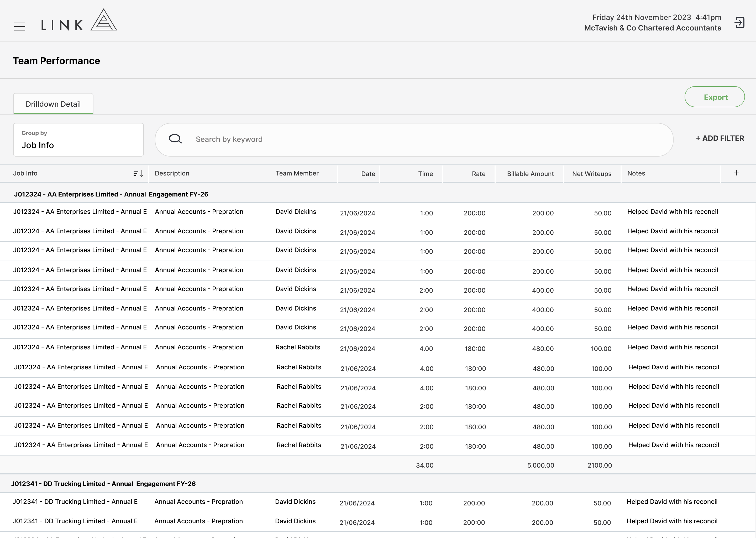The image size is (756, 538).
Task: Click the Team Performance page title
Action: [56, 61]
